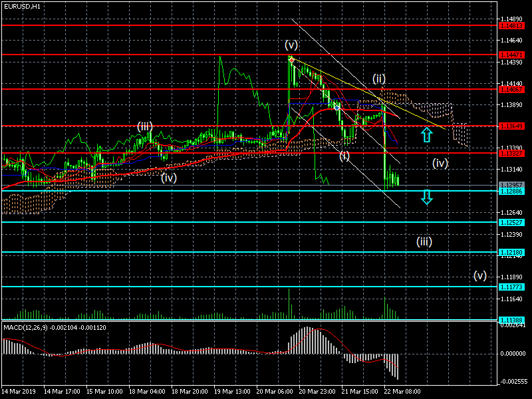Select the cyan 1.12180 price level tag
Image resolution: width=532 pixels, height=399 pixels.
511,253
